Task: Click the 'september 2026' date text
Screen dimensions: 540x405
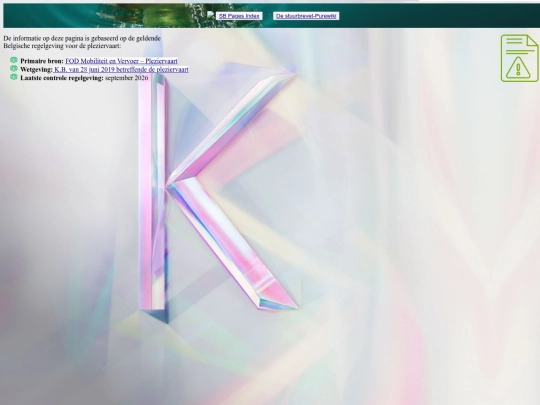Action: click(127, 78)
